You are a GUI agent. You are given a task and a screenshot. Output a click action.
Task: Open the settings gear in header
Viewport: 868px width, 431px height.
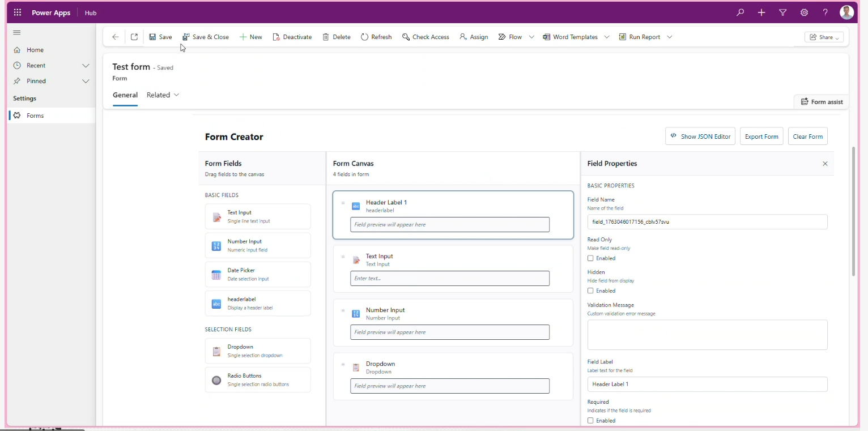tap(804, 12)
